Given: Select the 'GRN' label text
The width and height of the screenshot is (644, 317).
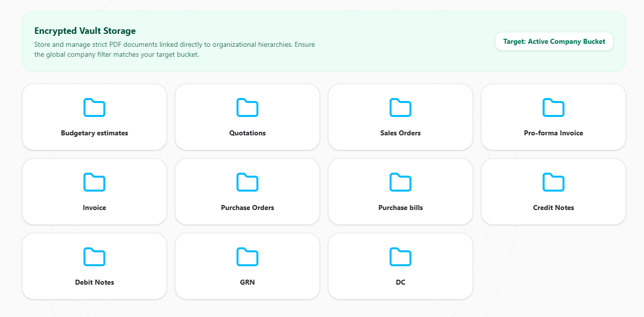Looking at the screenshot, I should point(247,282).
